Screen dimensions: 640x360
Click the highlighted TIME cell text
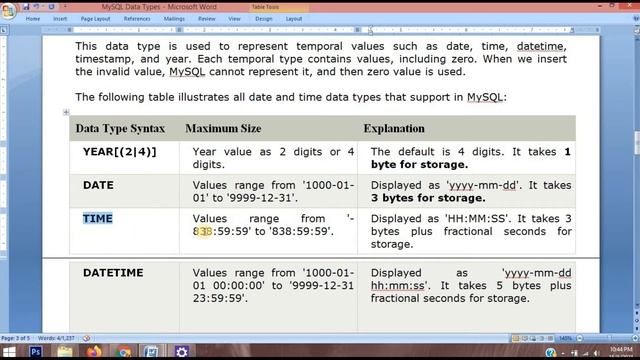tap(98, 218)
